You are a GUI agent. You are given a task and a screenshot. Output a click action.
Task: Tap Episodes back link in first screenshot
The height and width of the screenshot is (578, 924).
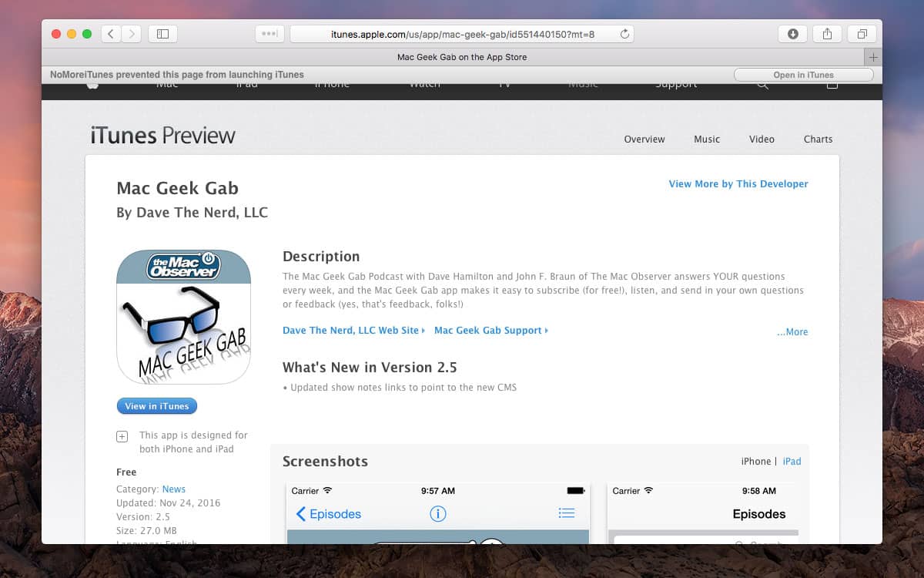point(329,514)
